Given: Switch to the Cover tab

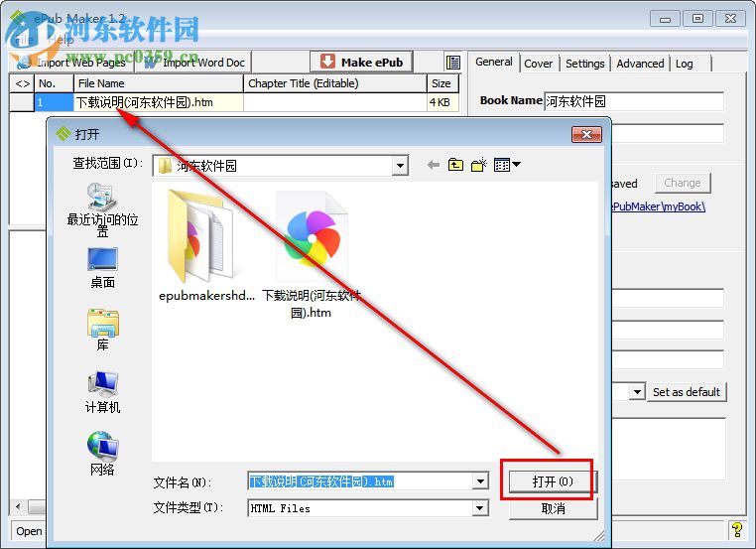Looking at the screenshot, I should [x=538, y=64].
